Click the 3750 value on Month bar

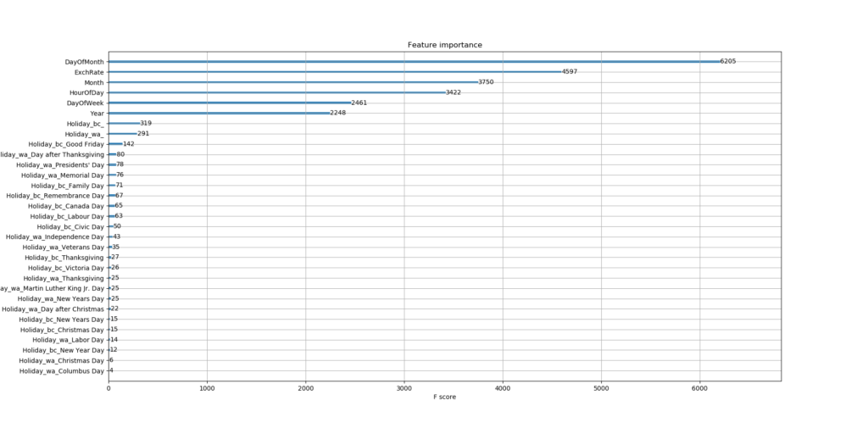point(486,82)
